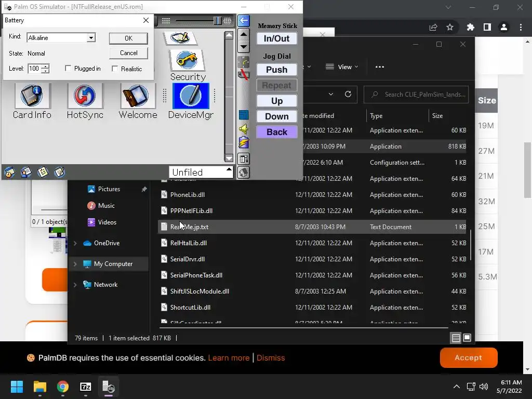
Task: Select the ReadMe.jp.txt file row
Action: pos(312,227)
